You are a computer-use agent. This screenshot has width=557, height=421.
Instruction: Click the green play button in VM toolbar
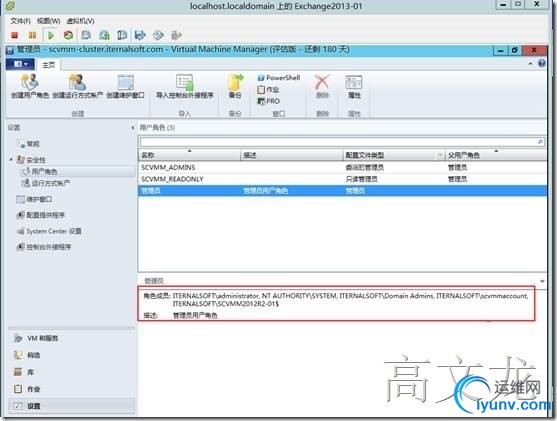tap(50, 35)
